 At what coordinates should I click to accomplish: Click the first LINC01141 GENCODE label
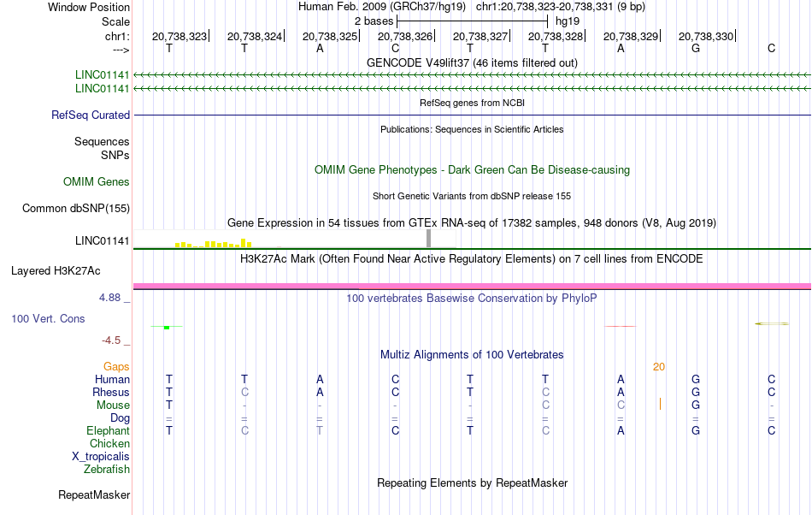coord(102,75)
